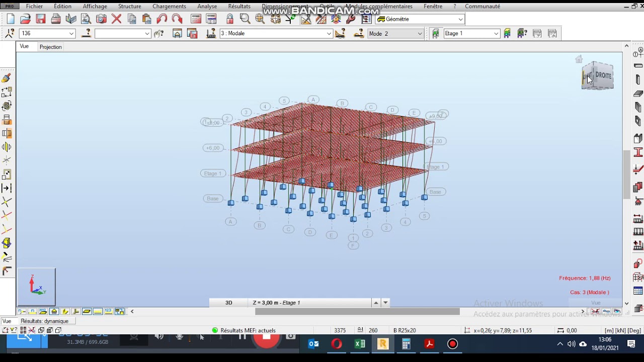
Task: Open Excel from the Windows taskbar
Action: point(360,344)
